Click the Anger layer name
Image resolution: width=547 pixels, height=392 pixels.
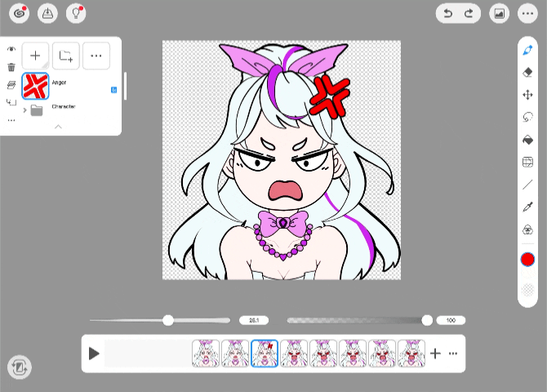tap(59, 82)
